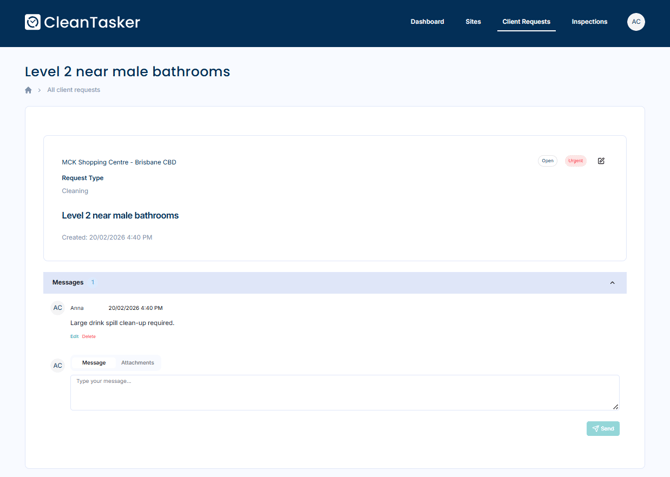Navigate to the Sites page
Viewport: 670px width, 477px height.
coord(473,22)
